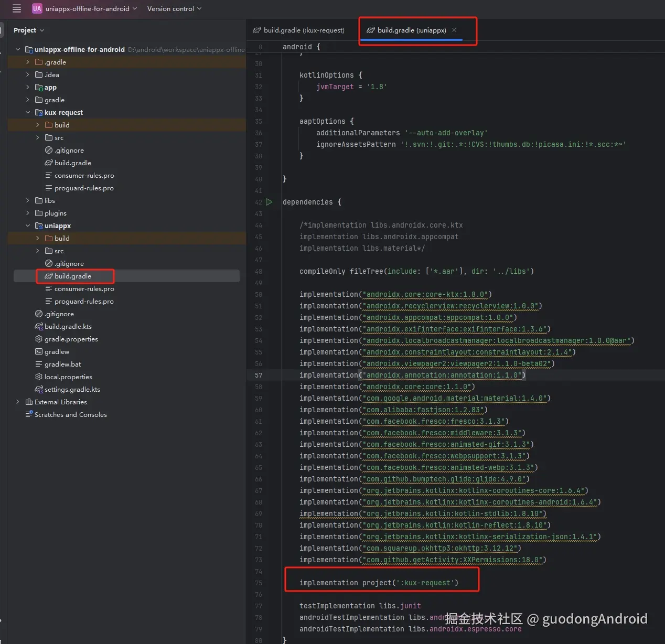
Task: Open the Project view selector dropdown
Action: tap(29, 30)
